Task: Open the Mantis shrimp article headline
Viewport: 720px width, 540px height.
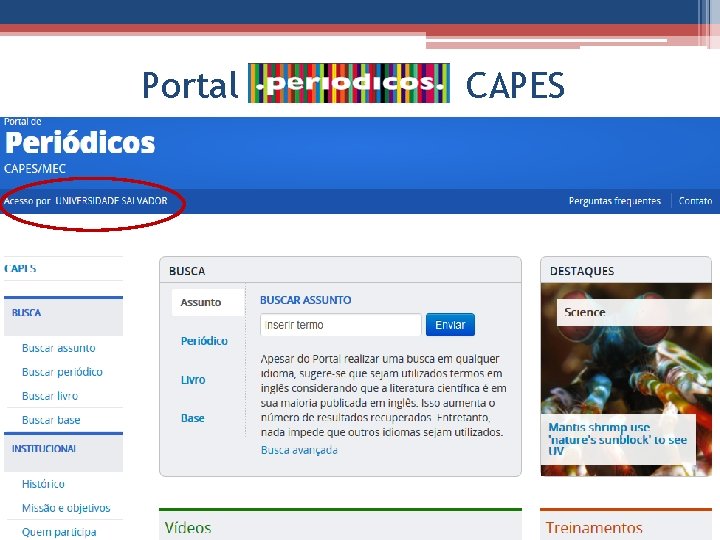Action: (x=618, y=439)
